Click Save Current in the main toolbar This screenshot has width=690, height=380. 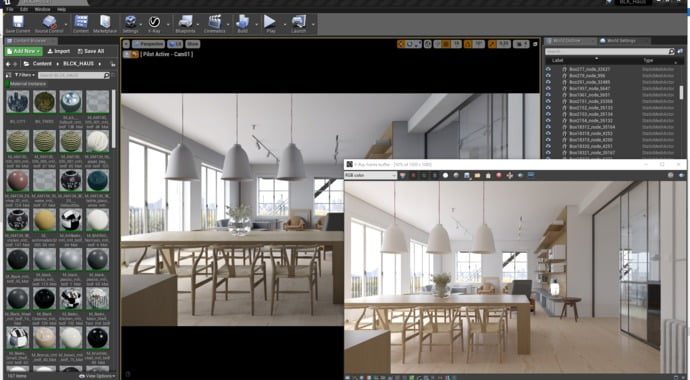click(x=18, y=24)
